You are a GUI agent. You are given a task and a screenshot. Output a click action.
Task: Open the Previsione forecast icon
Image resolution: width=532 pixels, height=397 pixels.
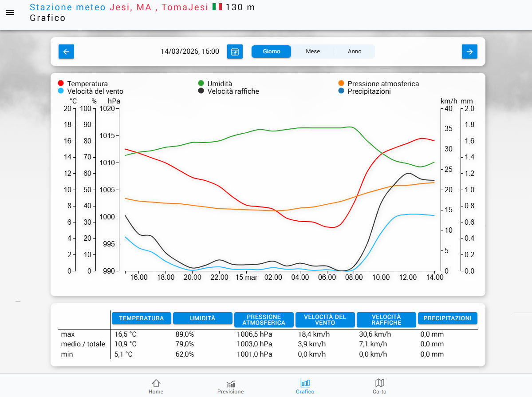pos(230,386)
